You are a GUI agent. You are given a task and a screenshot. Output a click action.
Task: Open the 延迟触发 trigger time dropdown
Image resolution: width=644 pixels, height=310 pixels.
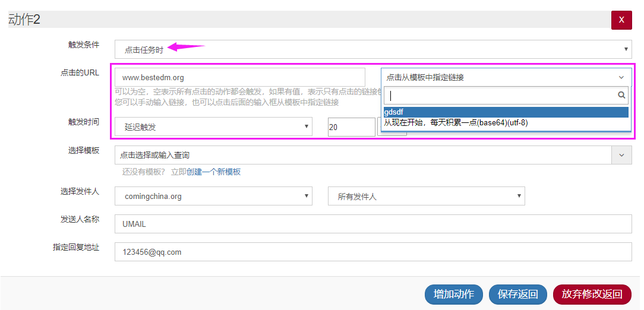213,126
